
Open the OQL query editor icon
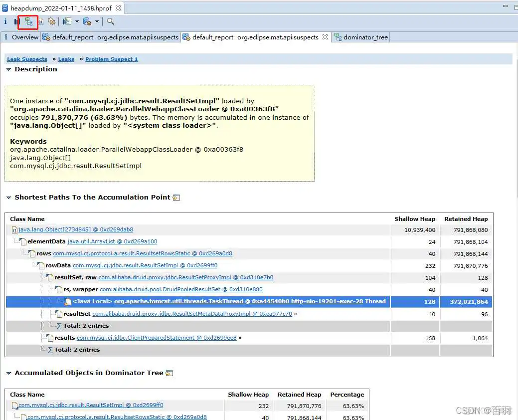tap(40, 21)
